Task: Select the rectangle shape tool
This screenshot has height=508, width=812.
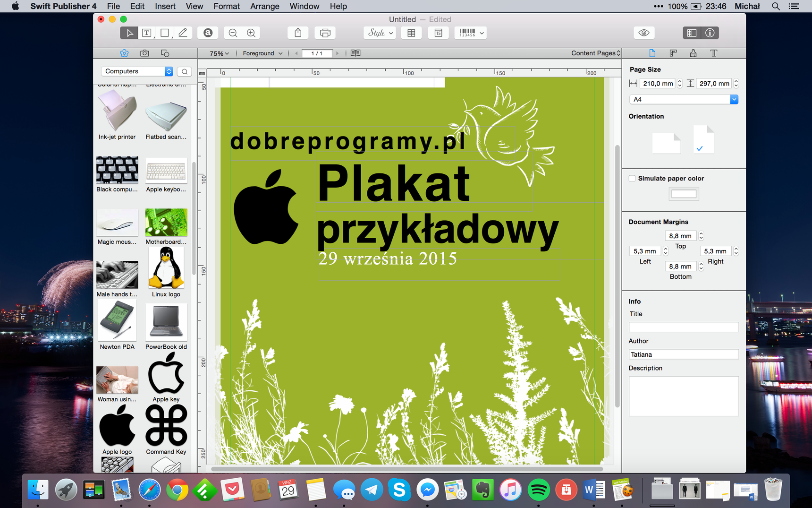Action: coord(165,33)
